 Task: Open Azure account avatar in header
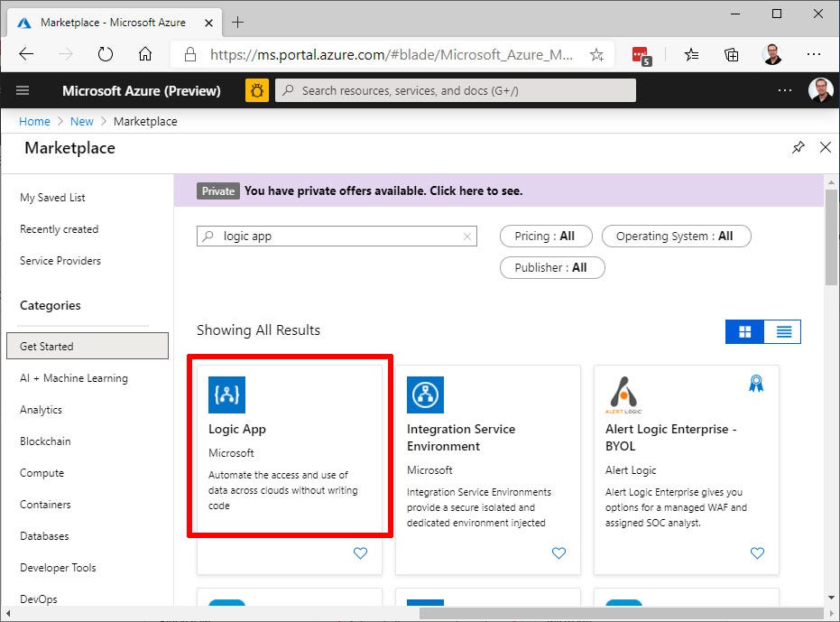click(821, 90)
